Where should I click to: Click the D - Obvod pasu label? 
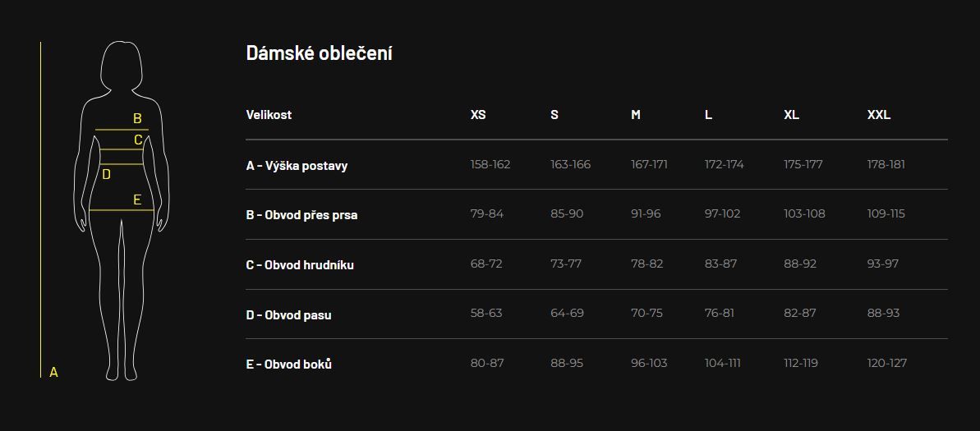click(x=289, y=314)
